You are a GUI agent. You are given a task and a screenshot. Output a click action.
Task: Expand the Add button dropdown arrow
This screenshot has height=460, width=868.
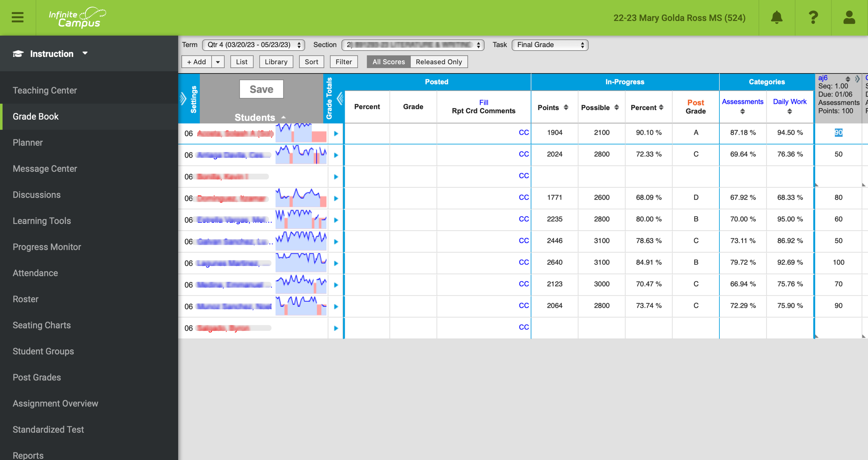tap(218, 62)
